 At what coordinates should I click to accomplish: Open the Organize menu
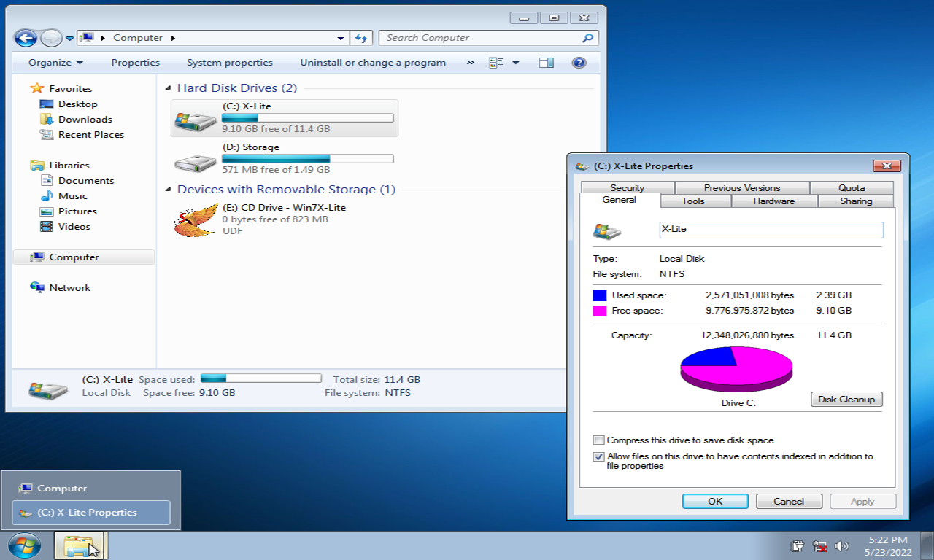55,63
